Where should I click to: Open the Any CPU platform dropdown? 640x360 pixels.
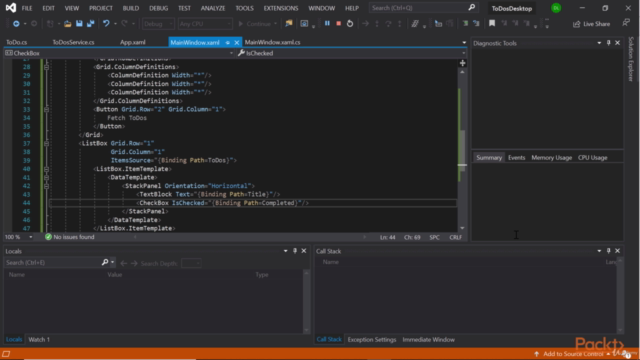coord(204,24)
